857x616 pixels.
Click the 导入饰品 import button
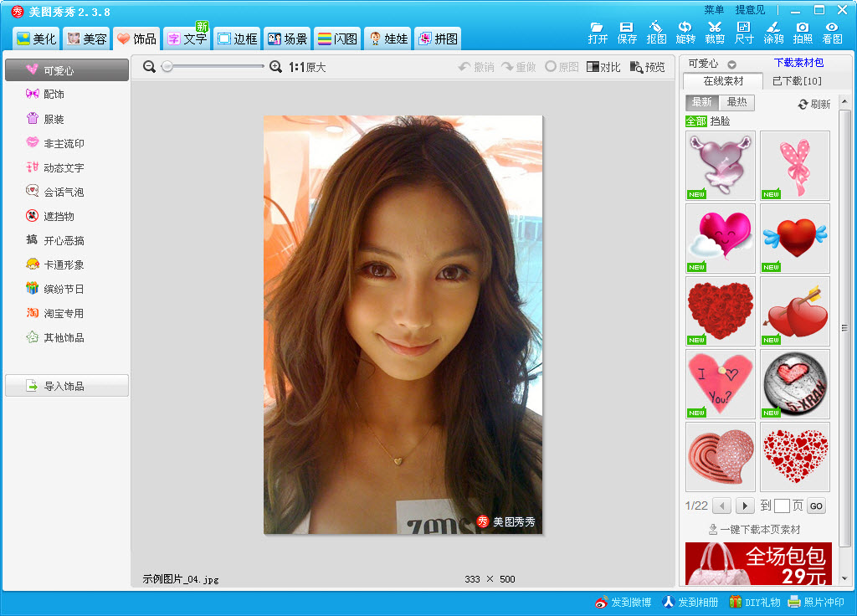point(67,386)
